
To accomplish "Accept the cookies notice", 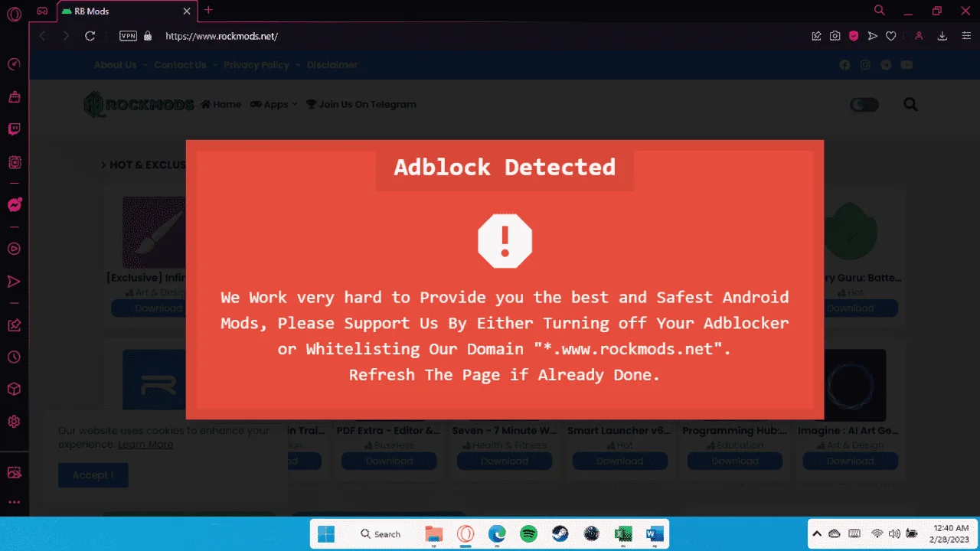I will click(93, 475).
